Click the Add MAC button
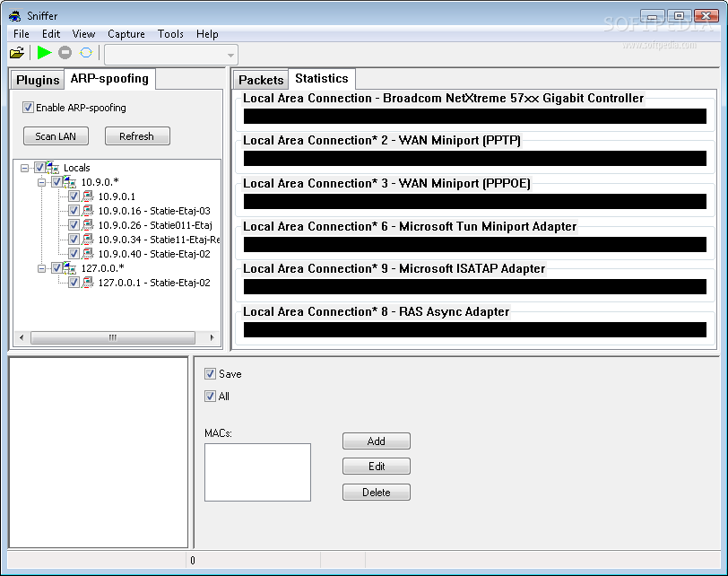The width and height of the screenshot is (728, 576). 376,441
